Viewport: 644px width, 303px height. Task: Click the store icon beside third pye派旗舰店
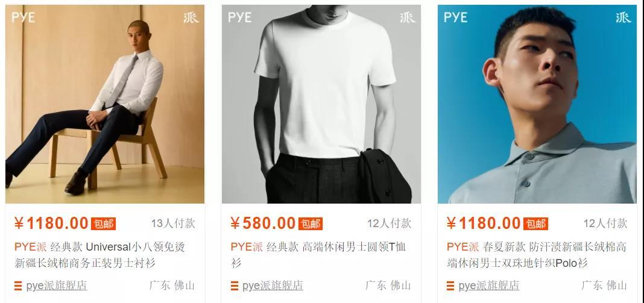(x=450, y=286)
